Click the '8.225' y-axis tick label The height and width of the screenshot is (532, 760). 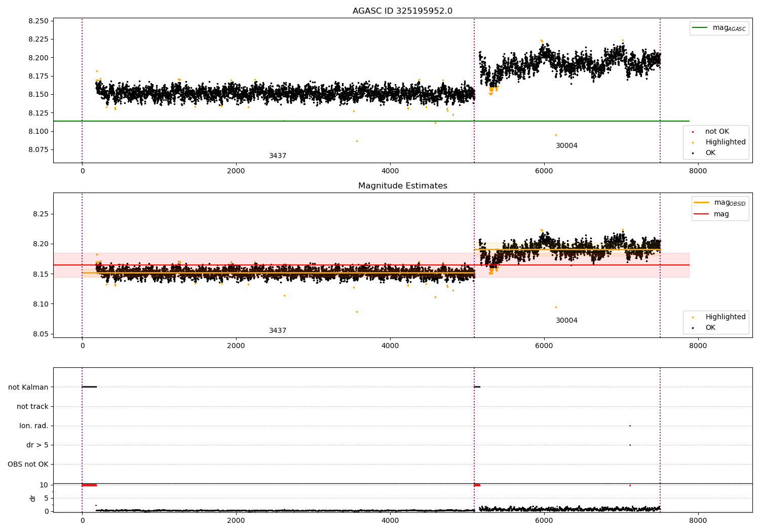pos(39,40)
